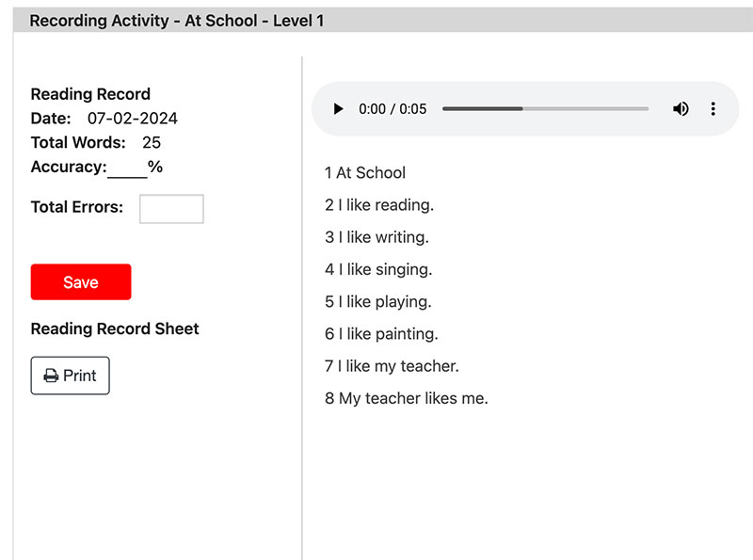
Task: Select the sentence "I like my teacher."
Action: click(398, 366)
